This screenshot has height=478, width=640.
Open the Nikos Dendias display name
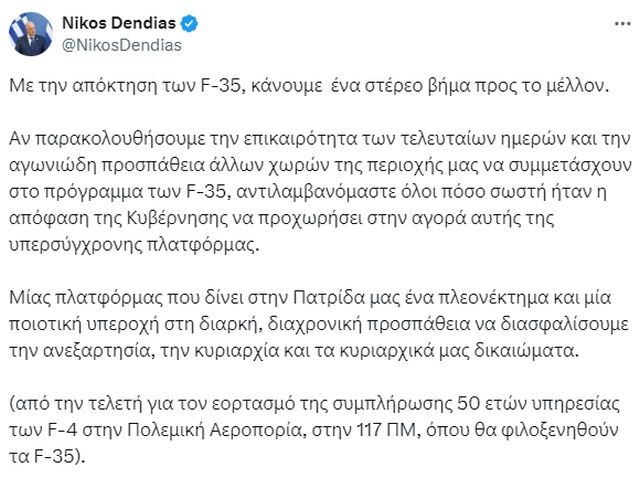[x=129, y=22]
